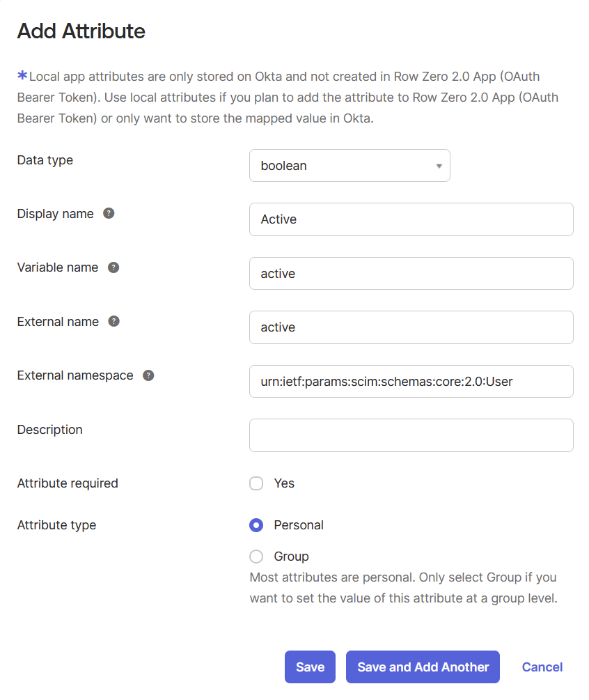Click into the Variable name text field
The width and height of the screenshot is (589, 700).
411,274
